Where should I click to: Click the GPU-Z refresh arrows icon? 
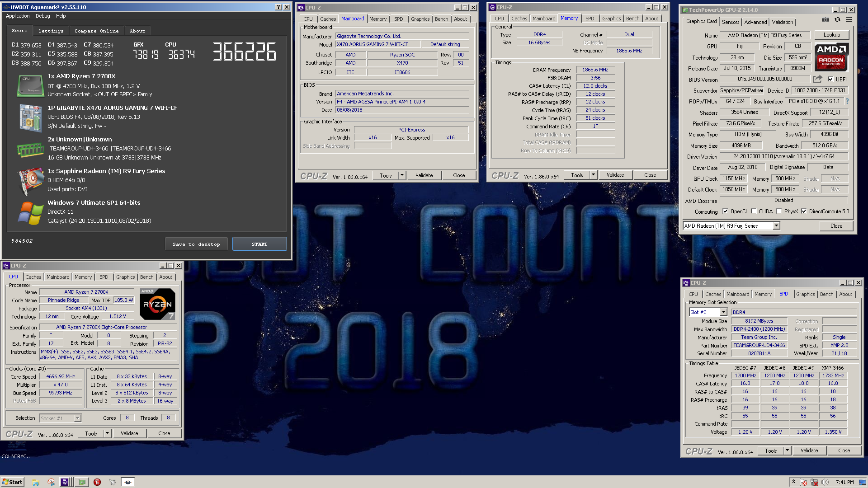[x=837, y=19]
